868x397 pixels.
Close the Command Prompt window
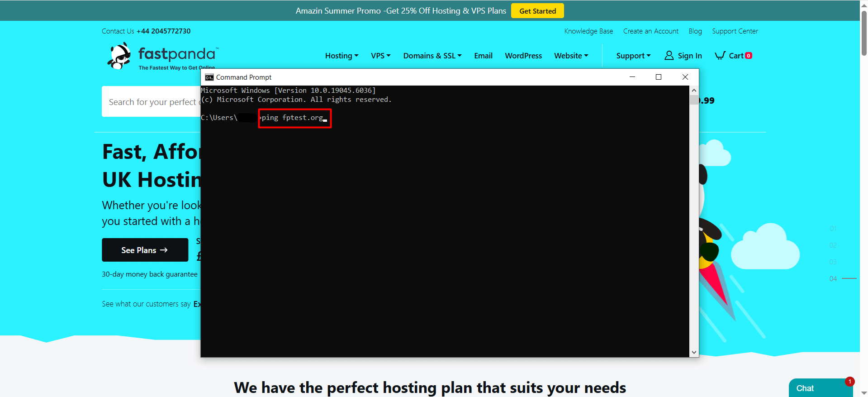click(685, 77)
